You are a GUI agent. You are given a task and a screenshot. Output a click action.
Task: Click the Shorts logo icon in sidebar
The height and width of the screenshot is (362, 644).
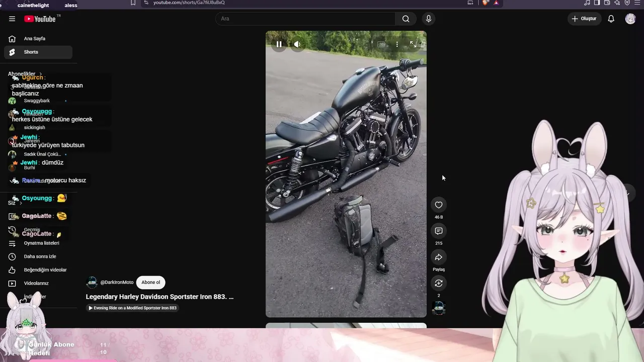[x=12, y=52]
